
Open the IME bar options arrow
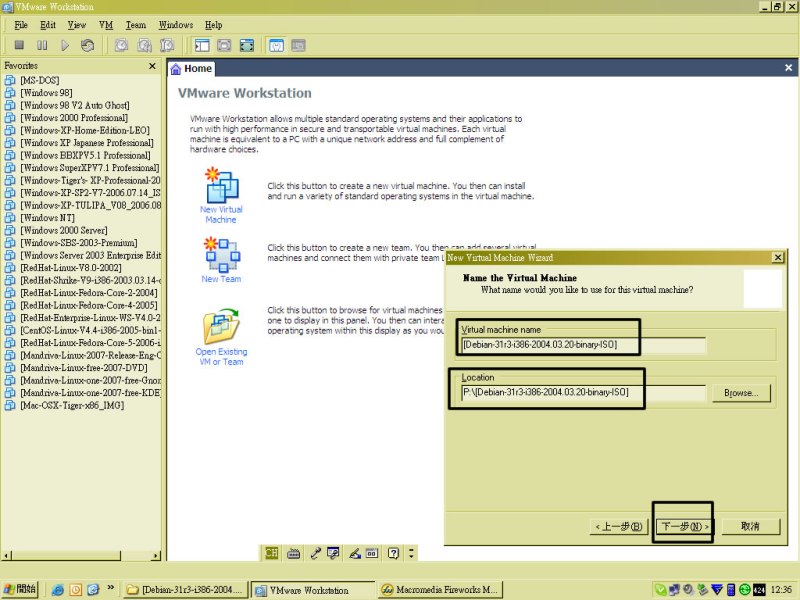(411, 553)
